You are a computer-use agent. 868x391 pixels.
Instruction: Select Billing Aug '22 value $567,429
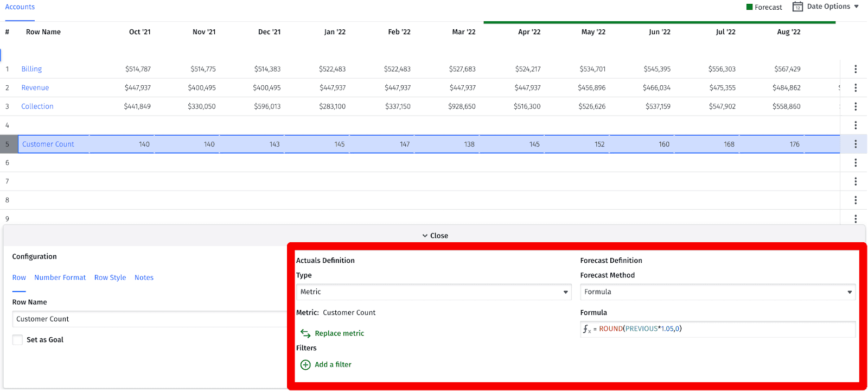787,69
